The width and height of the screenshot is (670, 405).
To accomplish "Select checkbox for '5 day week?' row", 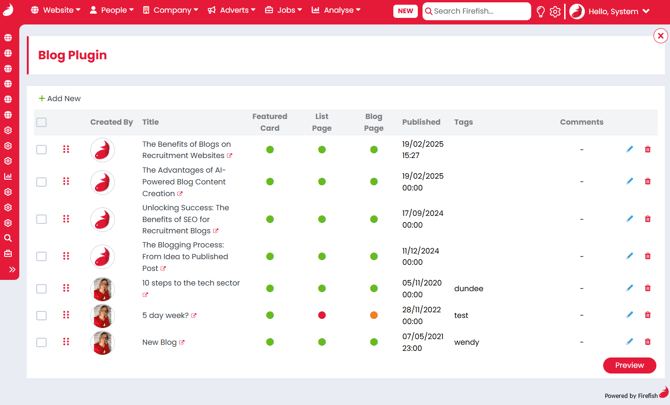I will coord(41,315).
